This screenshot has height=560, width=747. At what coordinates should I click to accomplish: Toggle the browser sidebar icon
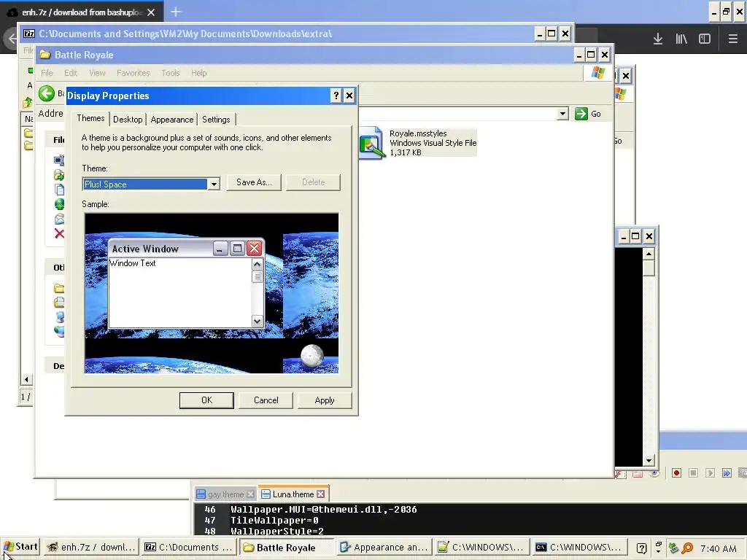pyautogui.click(x=705, y=39)
